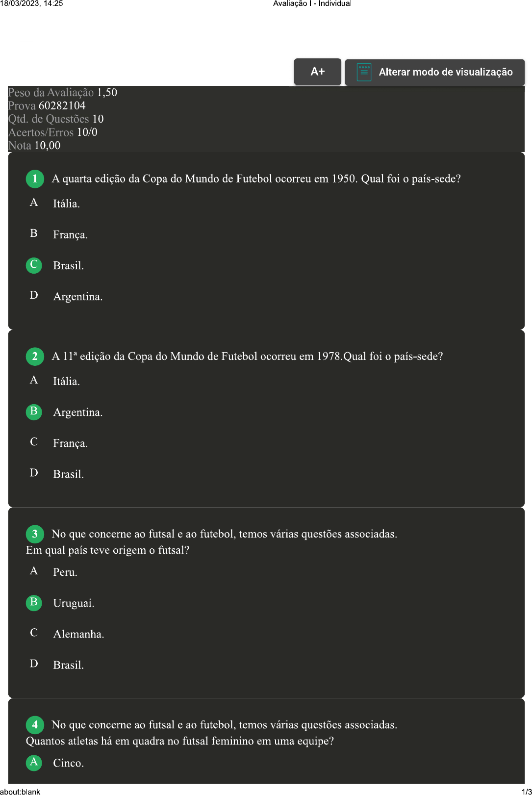This screenshot has height=795, width=532.
Task: Click the Alterar modo de visualização list icon
Action: tap(363, 72)
